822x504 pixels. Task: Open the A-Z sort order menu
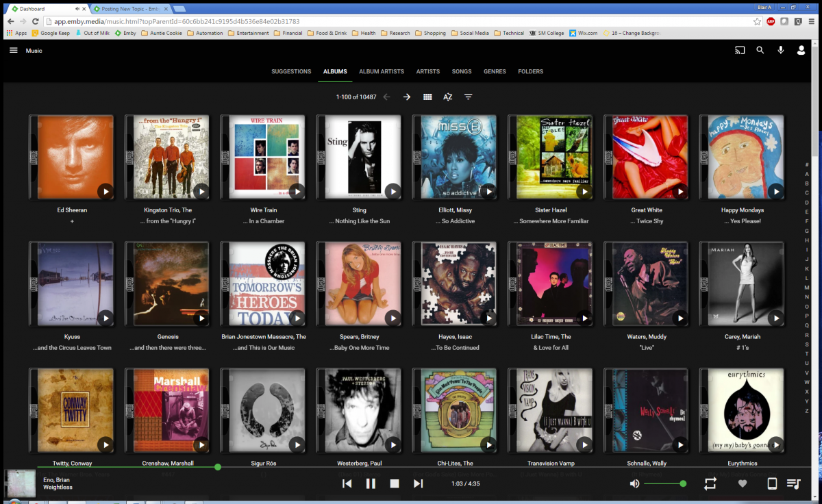447,97
